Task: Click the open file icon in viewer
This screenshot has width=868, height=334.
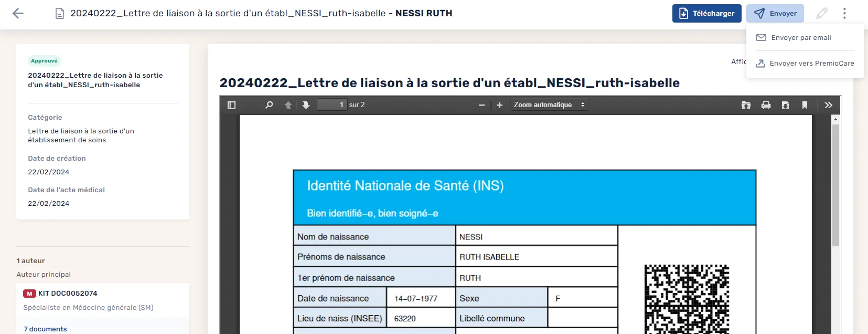Action: (746, 105)
